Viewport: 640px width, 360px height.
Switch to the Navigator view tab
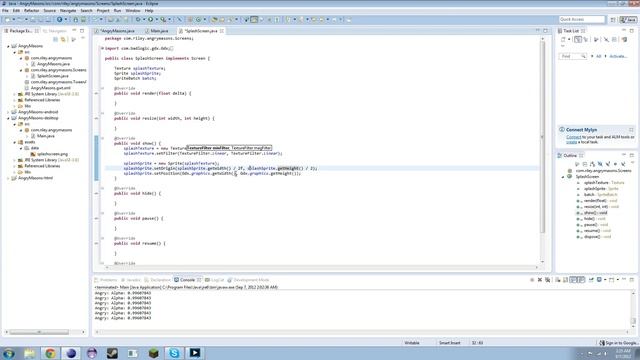(x=55, y=31)
